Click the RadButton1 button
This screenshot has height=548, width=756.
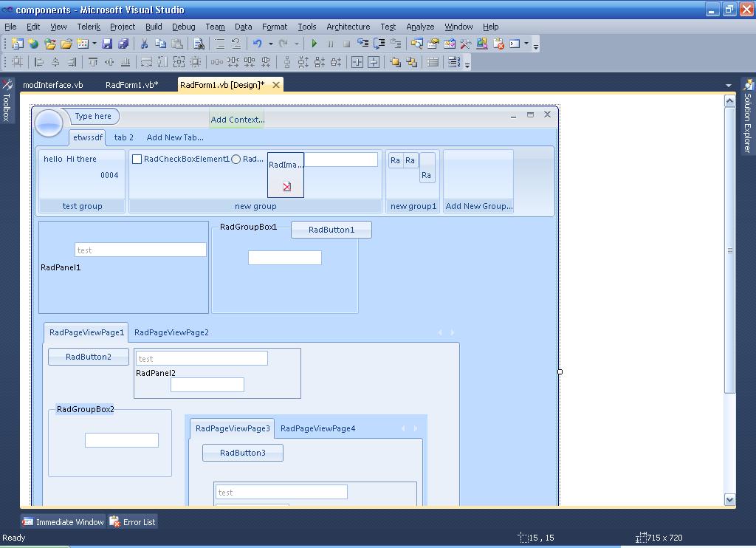(331, 230)
